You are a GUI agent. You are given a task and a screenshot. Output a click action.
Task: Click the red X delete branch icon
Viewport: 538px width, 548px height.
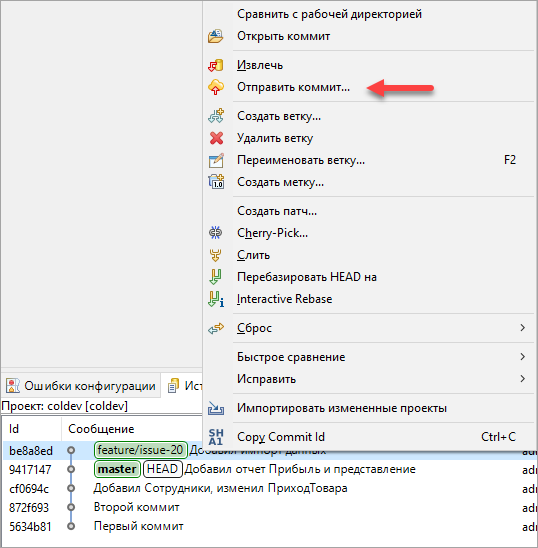216,138
